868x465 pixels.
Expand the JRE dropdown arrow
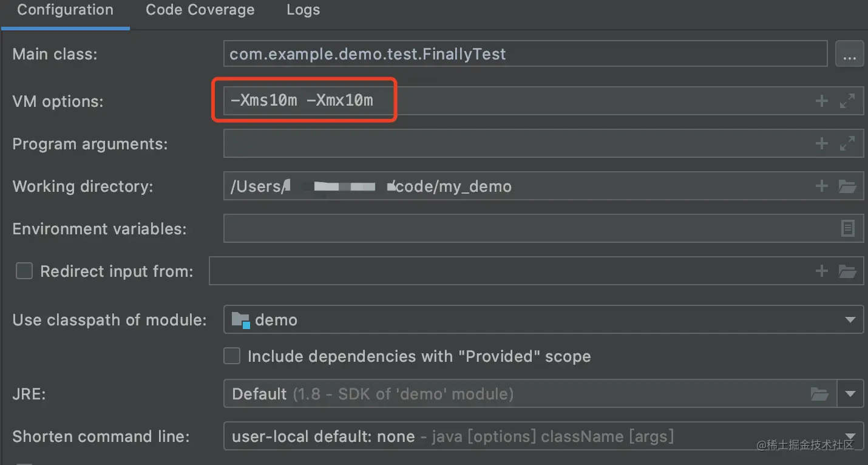point(850,394)
